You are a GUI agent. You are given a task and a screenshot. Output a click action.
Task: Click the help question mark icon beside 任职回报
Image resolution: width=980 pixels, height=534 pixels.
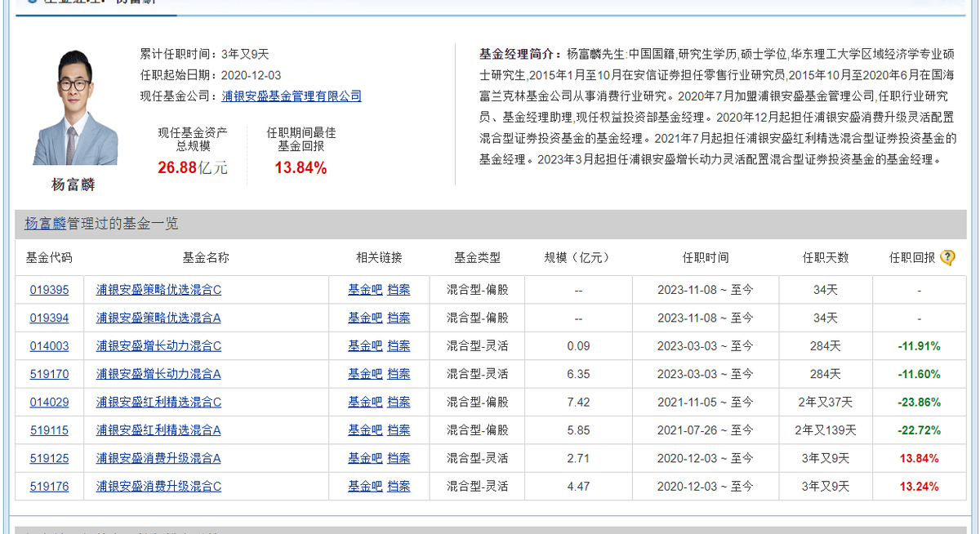[947, 258]
